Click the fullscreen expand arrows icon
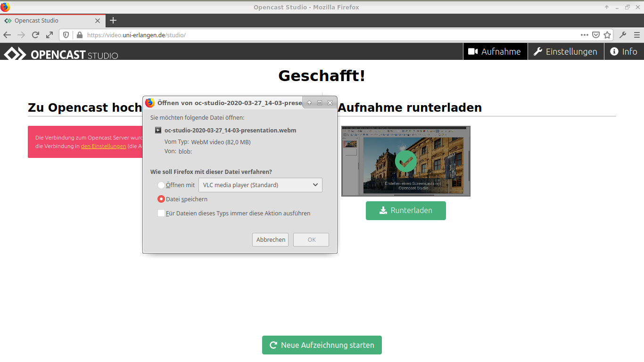 point(50,35)
